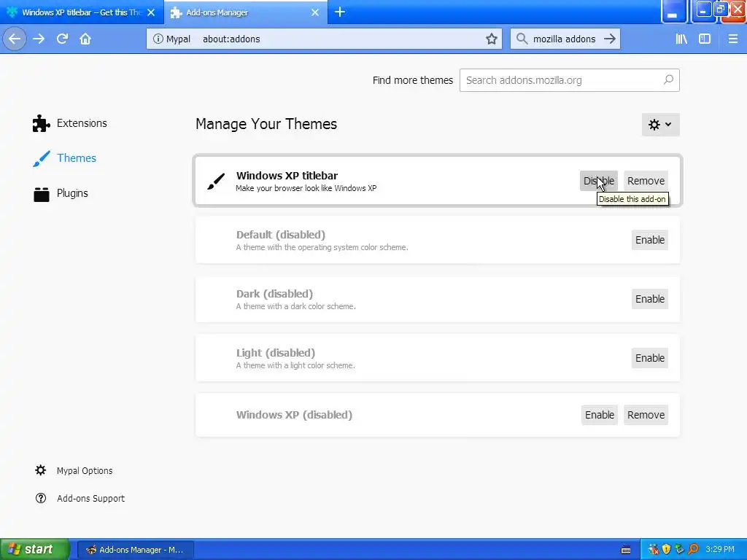
Task: Select the Windows XP titlebar theme title
Action: click(287, 176)
